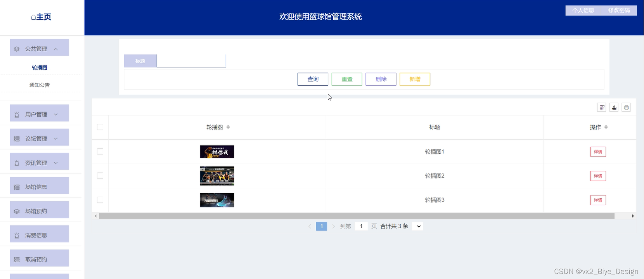Viewport: 644px width, 279px height.
Task: Click the 新增 add button
Action: (x=415, y=79)
